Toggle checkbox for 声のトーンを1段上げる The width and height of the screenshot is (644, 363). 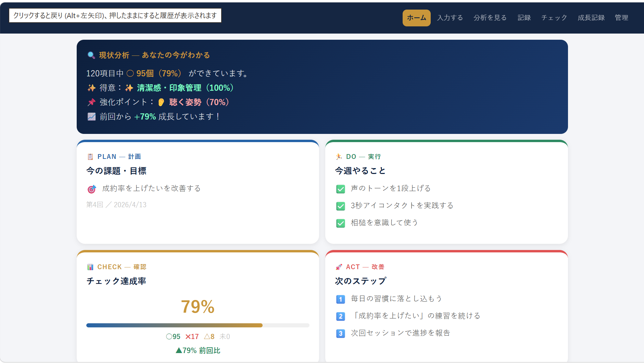pyautogui.click(x=341, y=189)
